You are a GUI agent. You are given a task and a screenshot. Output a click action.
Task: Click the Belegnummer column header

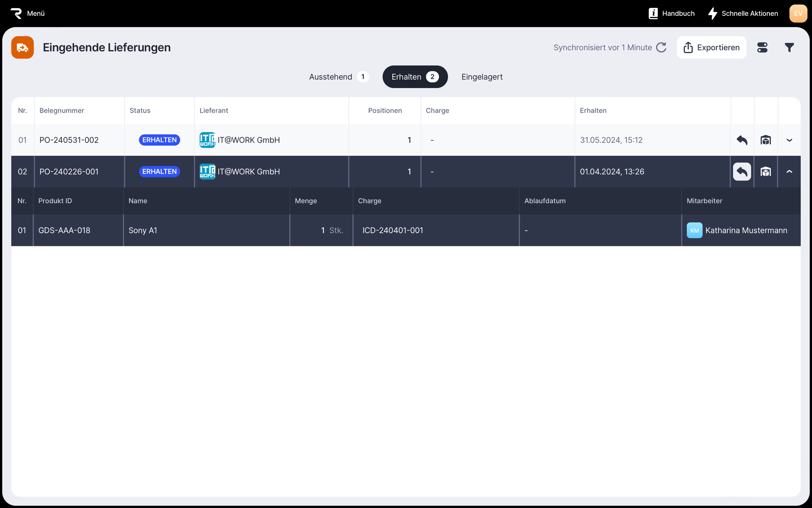click(62, 110)
